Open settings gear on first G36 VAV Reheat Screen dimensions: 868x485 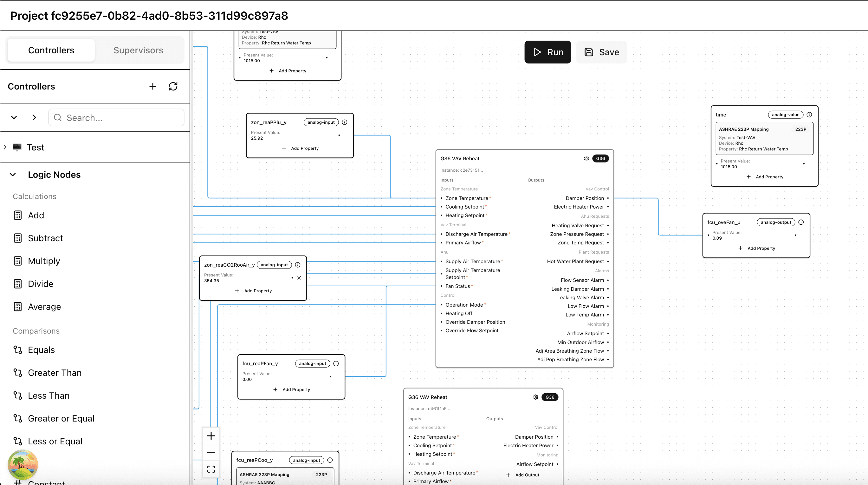coord(586,158)
